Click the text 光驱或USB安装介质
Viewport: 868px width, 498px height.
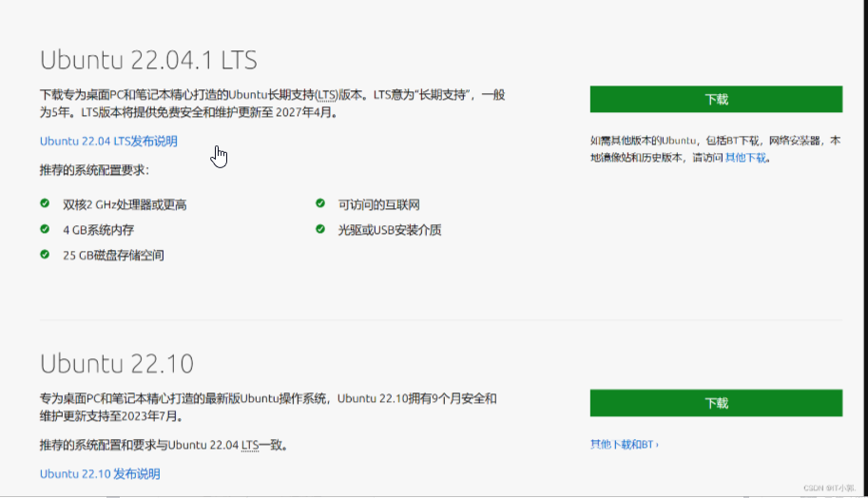[x=390, y=230]
